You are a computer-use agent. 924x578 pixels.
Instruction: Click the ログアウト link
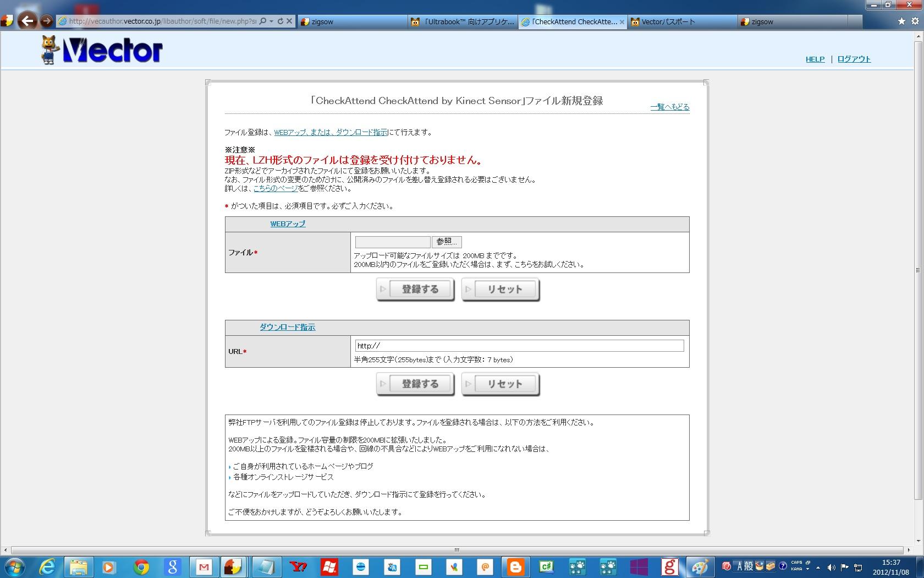point(854,59)
